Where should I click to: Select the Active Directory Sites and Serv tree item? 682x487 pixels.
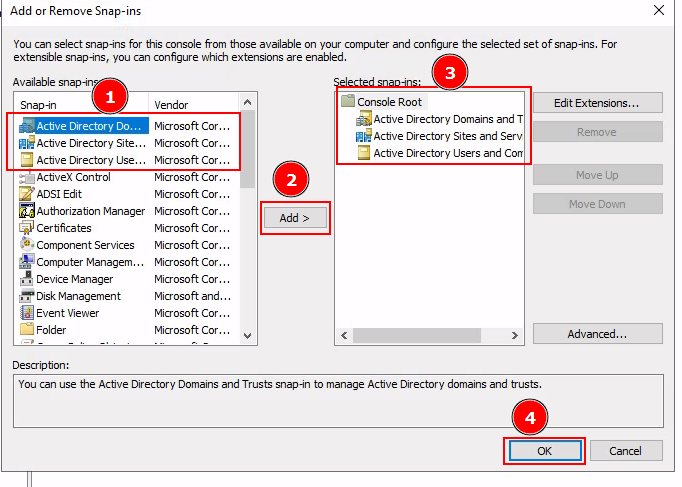[448, 136]
